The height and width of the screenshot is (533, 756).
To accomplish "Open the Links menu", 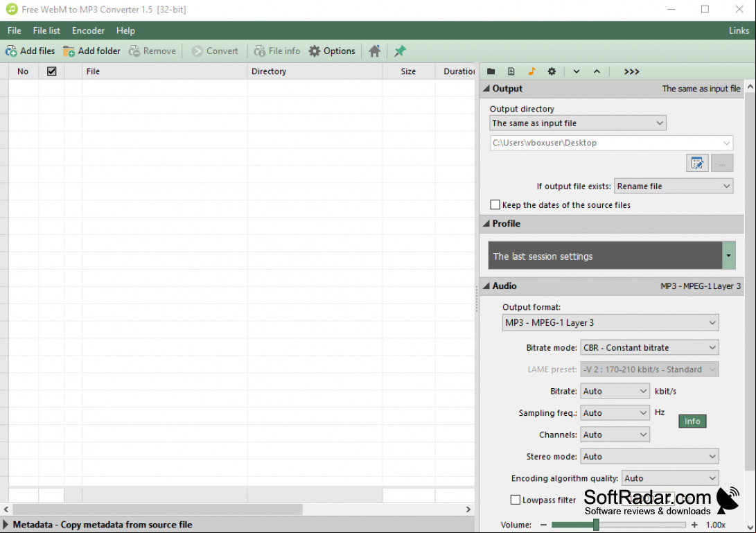I will point(739,30).
